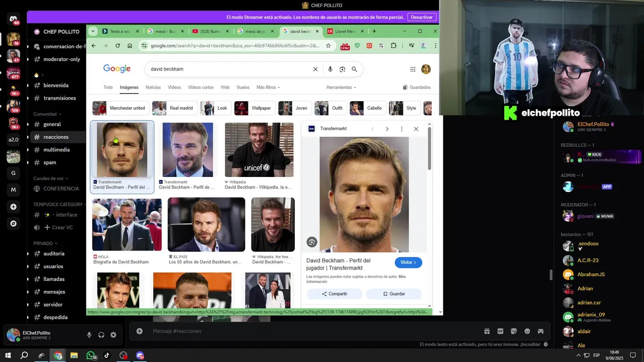Open Unicef David Beckham Wikipedia thumbnail

point(259,150)
